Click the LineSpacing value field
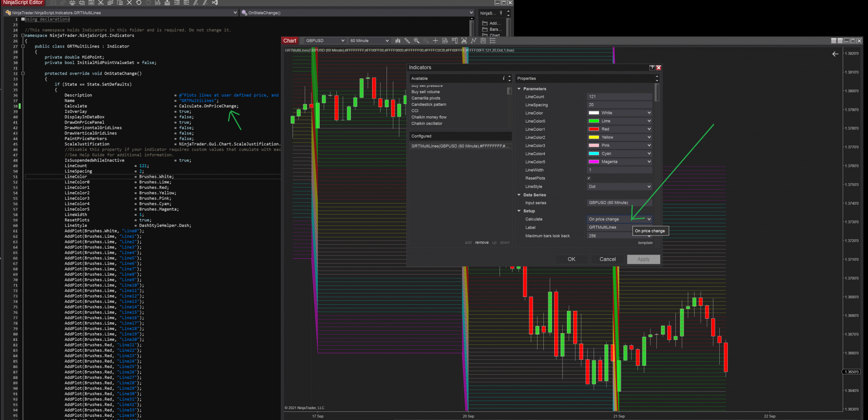This screenshot has height=420, width=868. click(x=619, y=105)
